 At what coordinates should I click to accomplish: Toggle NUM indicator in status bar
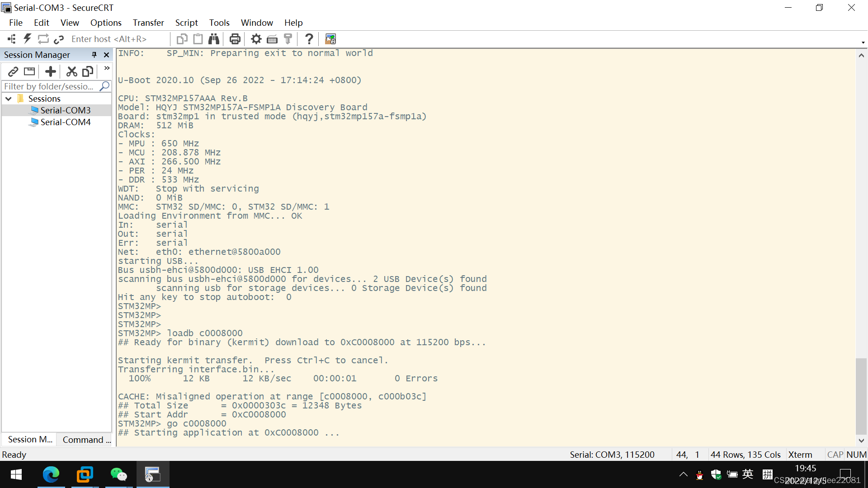pyautogui.click(x=857, y=455)
